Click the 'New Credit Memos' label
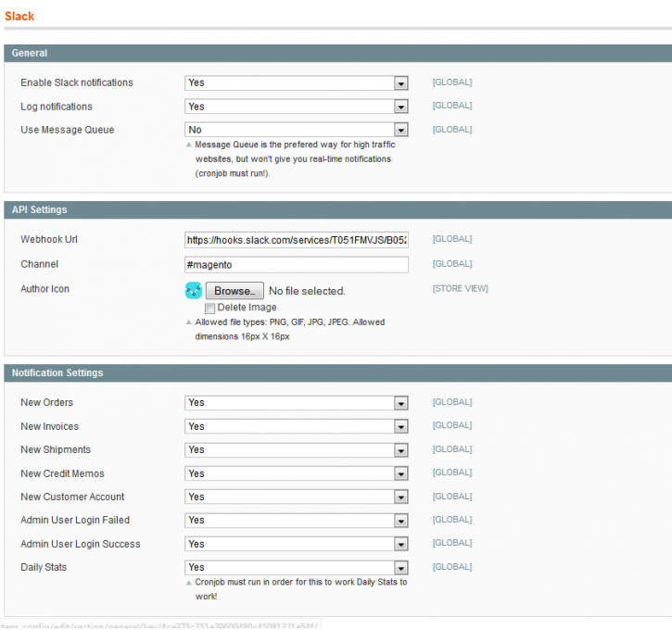This screenshot has width=672, height=630. [62, 473]
